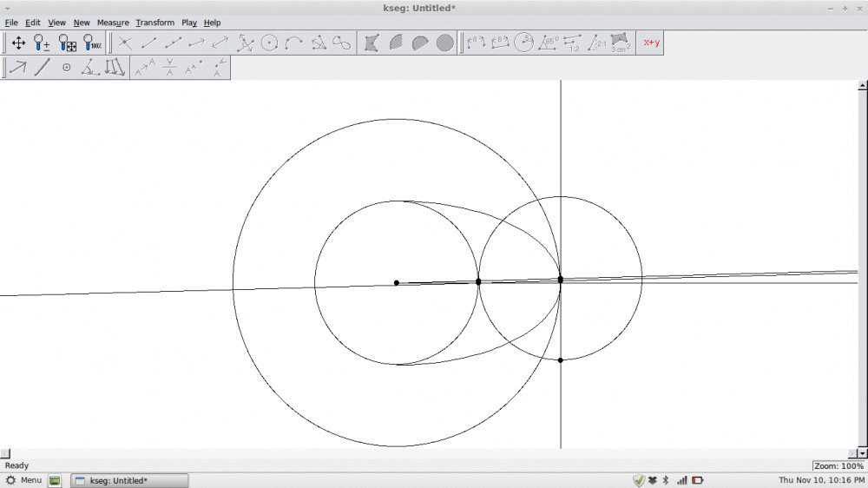
Task: Click the Menu button in taskbar
Action: click(23, 480)
